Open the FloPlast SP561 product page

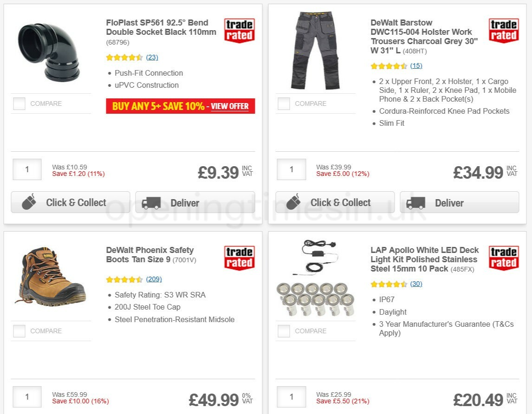tap(161, 27)
